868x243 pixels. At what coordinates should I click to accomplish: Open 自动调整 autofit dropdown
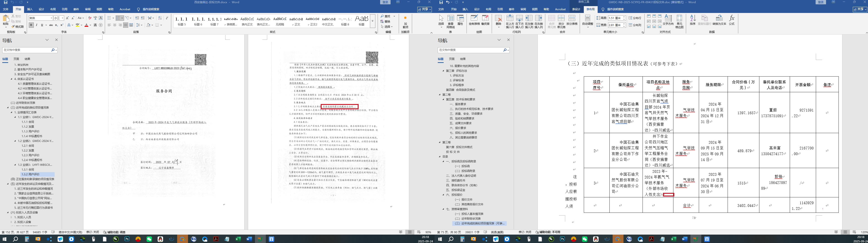[x=588, y=21]
